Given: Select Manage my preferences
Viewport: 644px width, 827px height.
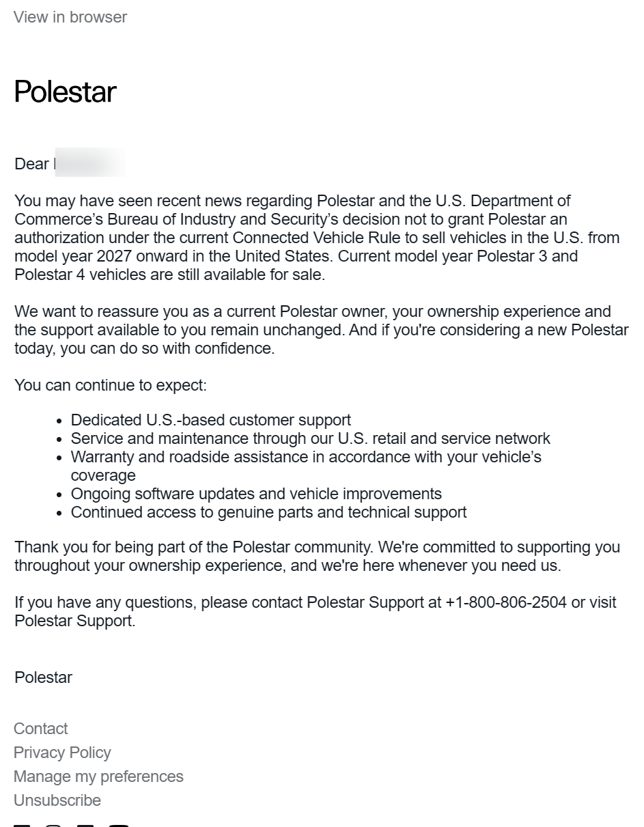Looking at the screenshot, I should 98,776.
